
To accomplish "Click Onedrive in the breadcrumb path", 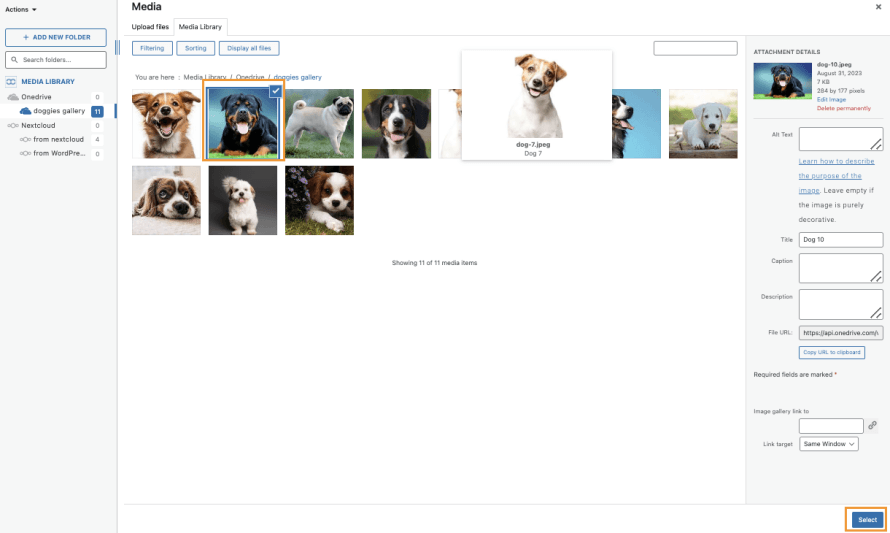I will coord(250,77).
